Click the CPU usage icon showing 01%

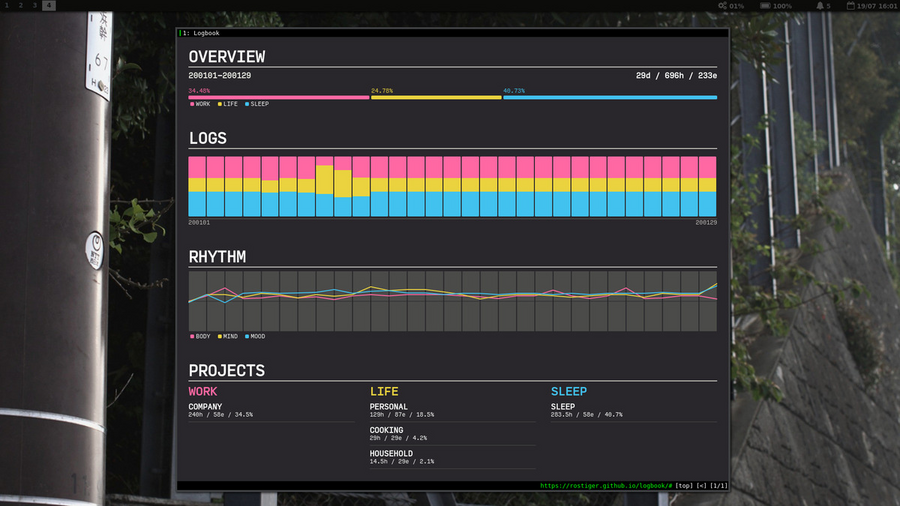[723, 6]
